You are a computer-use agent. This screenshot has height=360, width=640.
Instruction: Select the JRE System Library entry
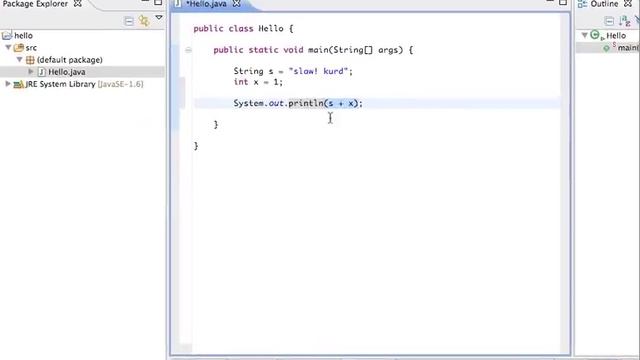(84, 84)
